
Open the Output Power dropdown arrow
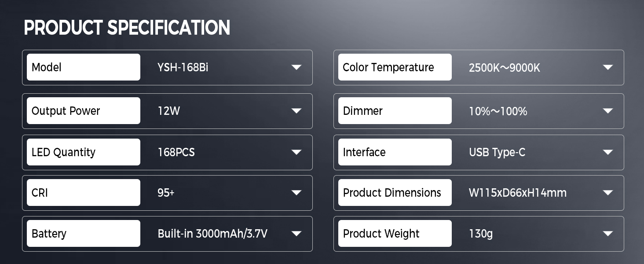[x=296, y=111]
